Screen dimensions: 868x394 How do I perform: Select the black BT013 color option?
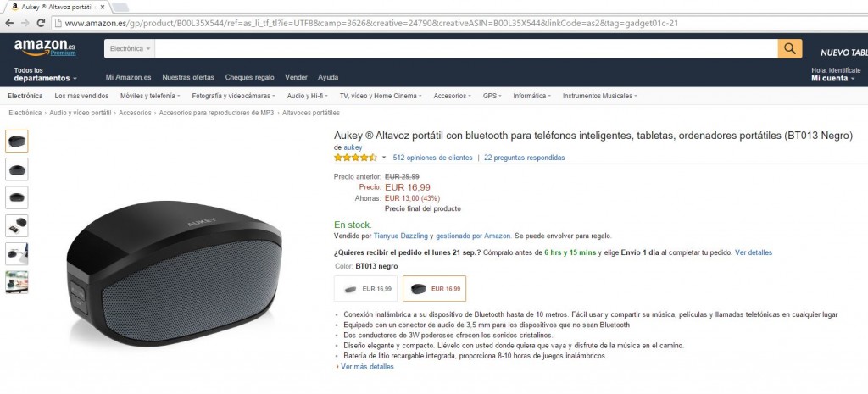pyautogui.click(x=434, y=289)
